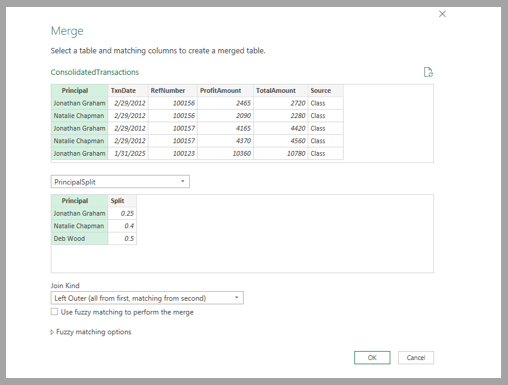Click the 0.25 split value
This screenshot has height=385, width=508.
pos(122,213)
